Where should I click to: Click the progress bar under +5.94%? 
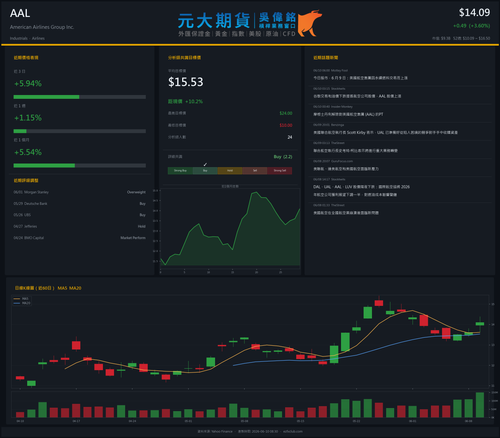pos(80,97)
